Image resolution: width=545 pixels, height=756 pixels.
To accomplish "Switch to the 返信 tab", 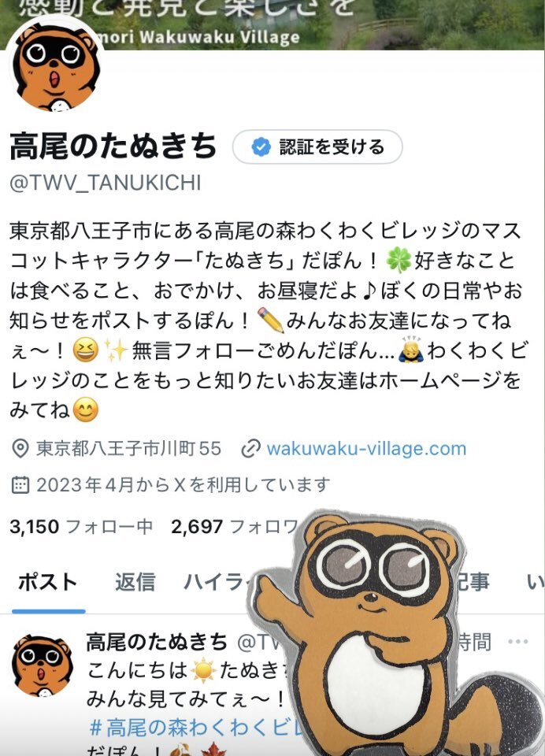I will click(135, 583).
